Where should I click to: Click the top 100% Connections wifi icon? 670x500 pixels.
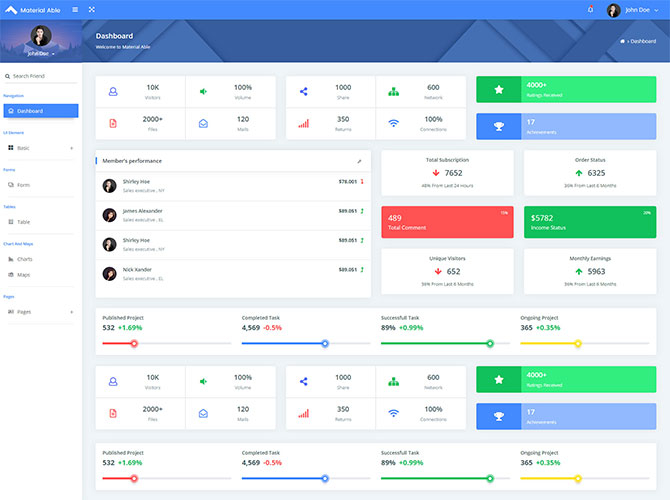click(394, 124)
